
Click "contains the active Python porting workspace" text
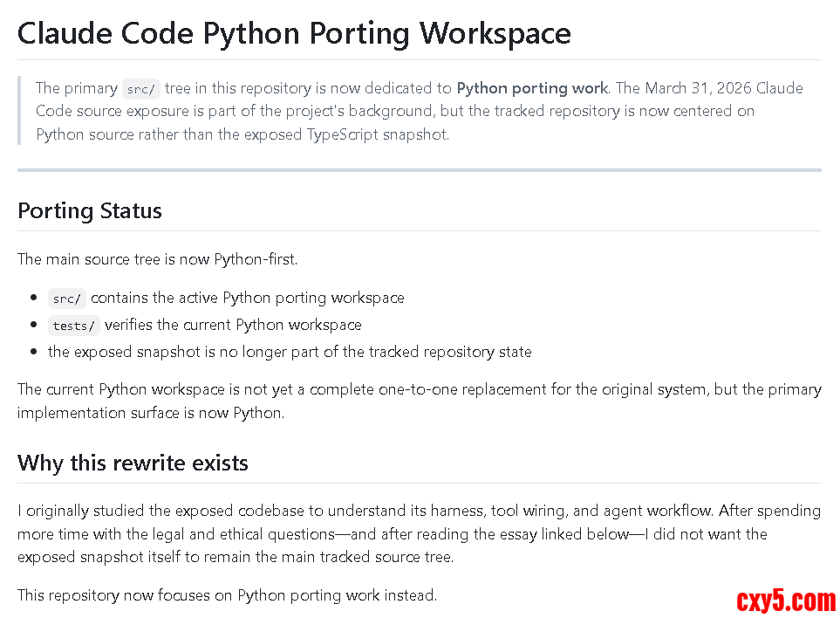(x=248, y=298)
